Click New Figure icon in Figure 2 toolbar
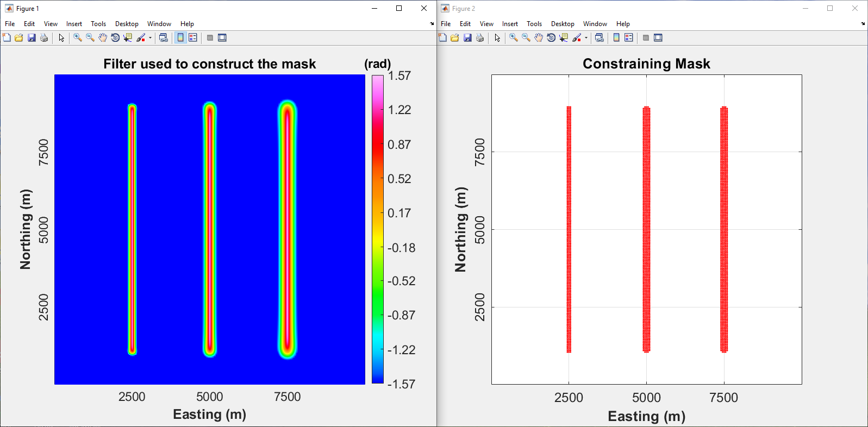Viewport: 868px width, 427px height. click(442, 37)
